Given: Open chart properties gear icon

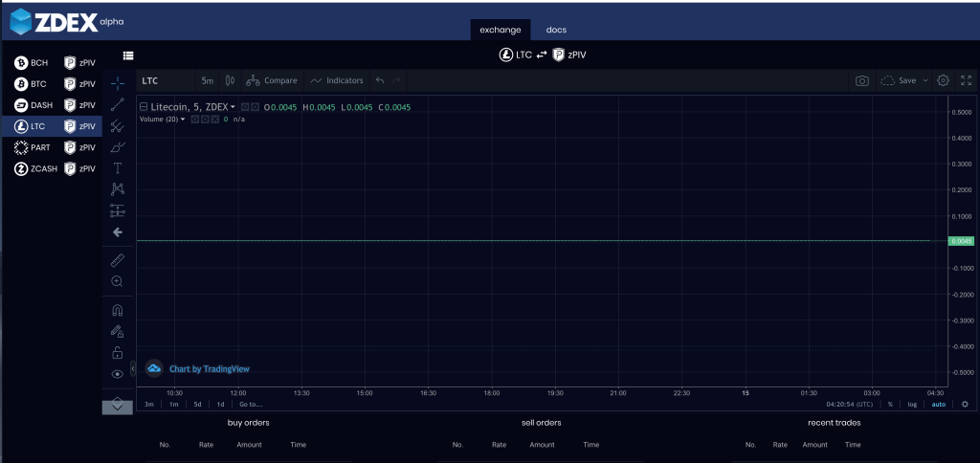Looking at the screenshot, I should click(x=943, y=80).
